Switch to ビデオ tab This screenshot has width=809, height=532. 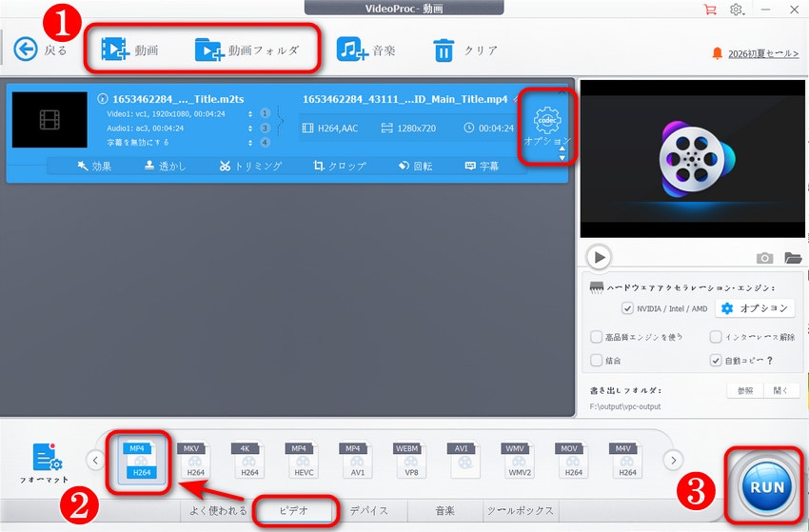(x=294, y=511)
